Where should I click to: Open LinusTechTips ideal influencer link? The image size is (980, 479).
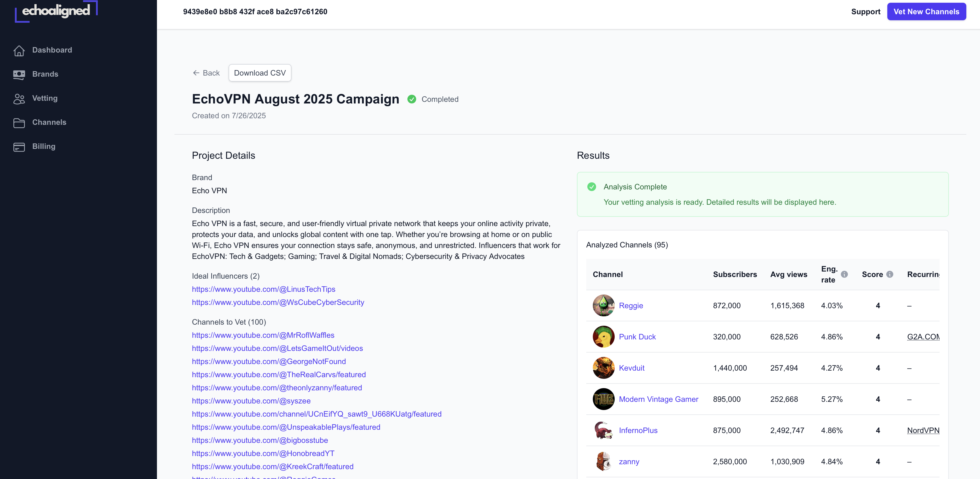pyautogui.click(x=263, y=289)
